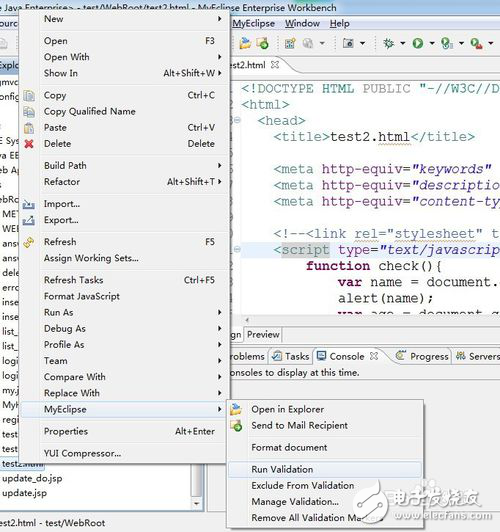Switch to the Tasks view tab
Viewport: 500px width, 532px height.
[x=291, y=356]
